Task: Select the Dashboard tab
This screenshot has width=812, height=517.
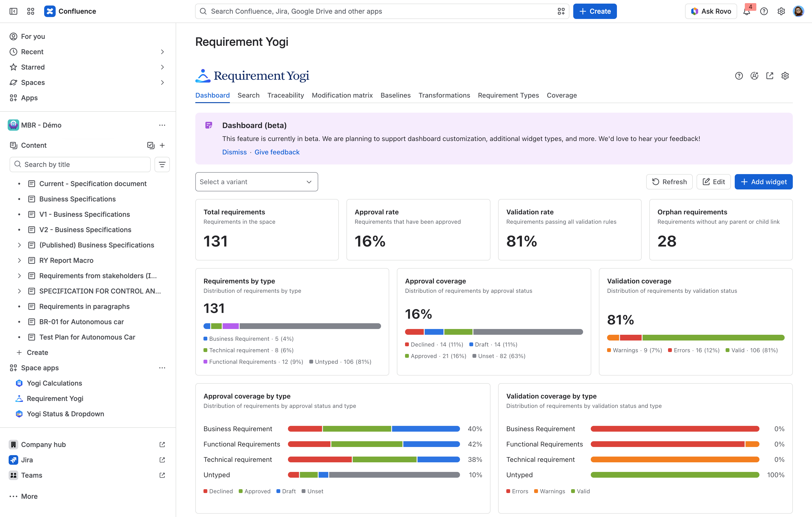Action: point(212,95)
